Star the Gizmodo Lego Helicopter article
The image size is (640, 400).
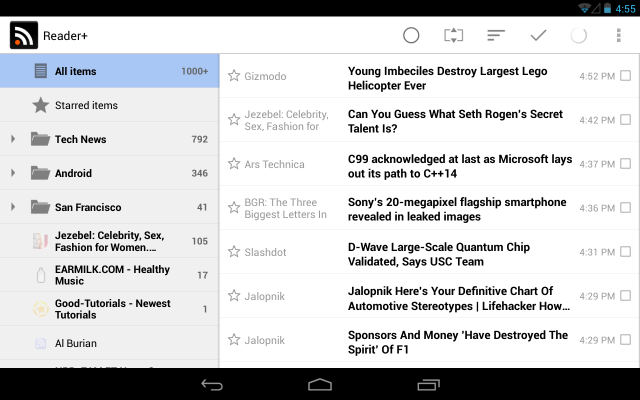(x=234, y=76)
